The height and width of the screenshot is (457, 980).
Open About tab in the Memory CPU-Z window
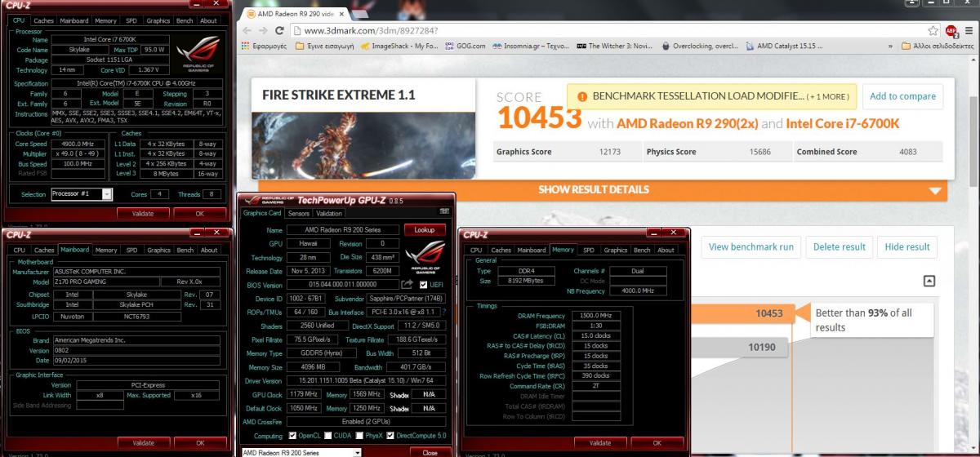coord(666,250)
